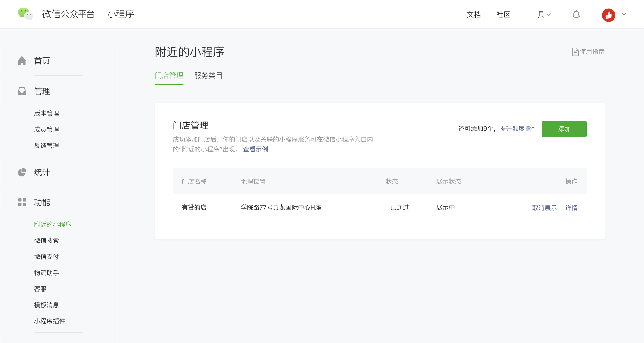This screenshot has width=644, height=343.
Task: Open the 查看示例 link
Action: [x=256, y=149]
